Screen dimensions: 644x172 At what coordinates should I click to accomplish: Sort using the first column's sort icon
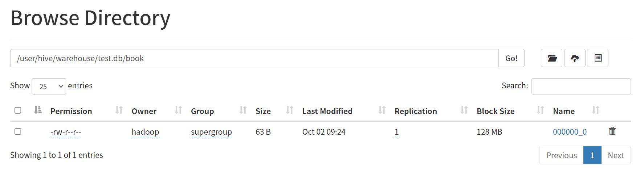[38, 110]
